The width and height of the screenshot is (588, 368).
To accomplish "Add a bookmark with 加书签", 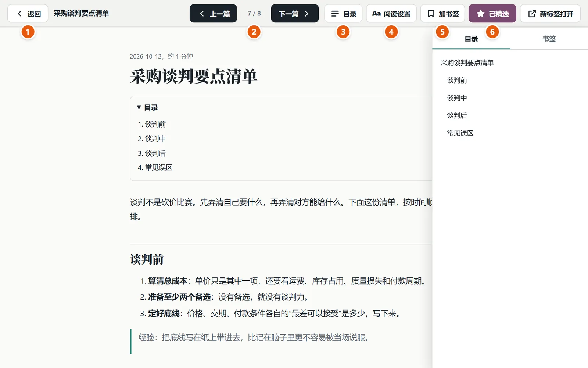I will tap(442, 14).
